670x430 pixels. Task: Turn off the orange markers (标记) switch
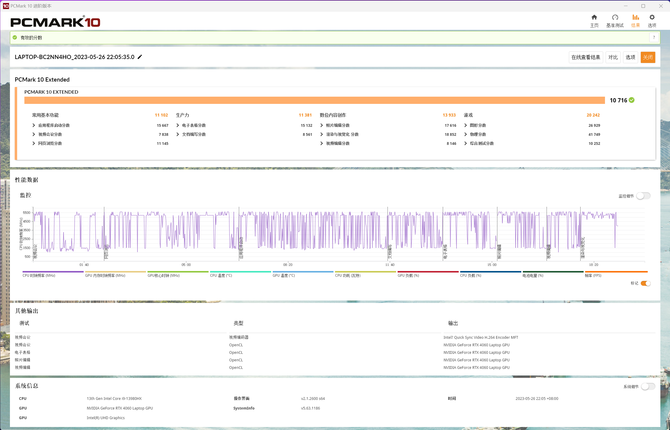645,283
